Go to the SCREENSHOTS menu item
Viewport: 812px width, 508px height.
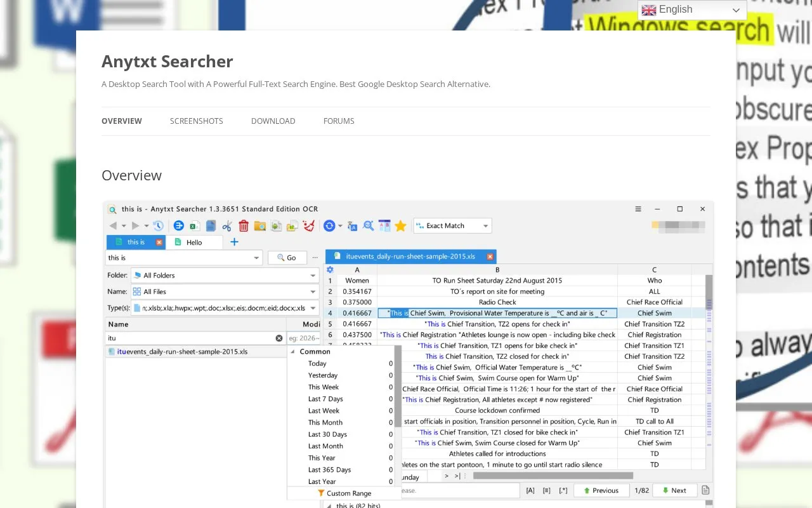coord(197,121)
